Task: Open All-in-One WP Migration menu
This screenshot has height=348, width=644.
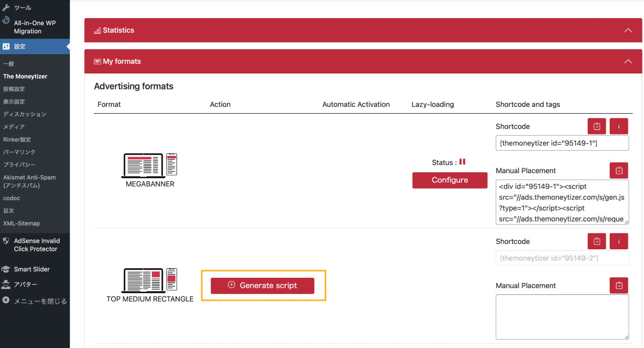Action: point(34,27)
